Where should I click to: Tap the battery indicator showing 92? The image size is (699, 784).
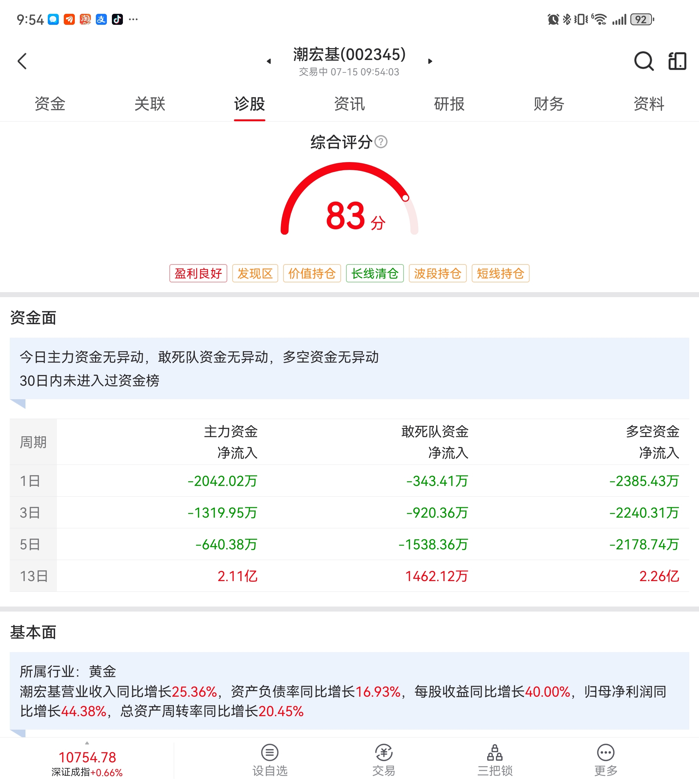click(642, 19)
